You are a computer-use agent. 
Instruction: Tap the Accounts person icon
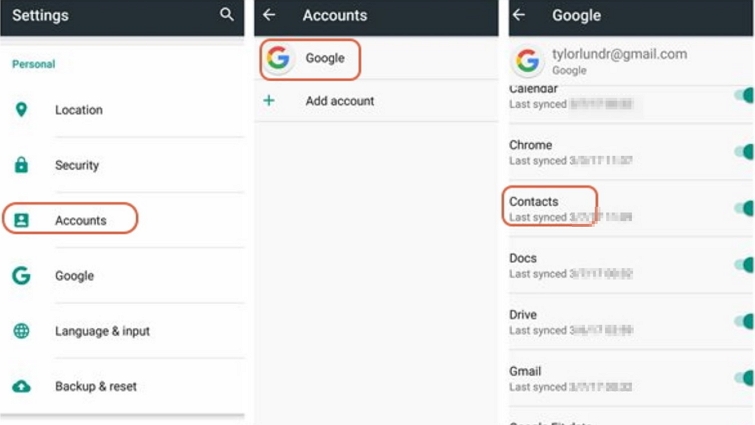pos(21,220)
